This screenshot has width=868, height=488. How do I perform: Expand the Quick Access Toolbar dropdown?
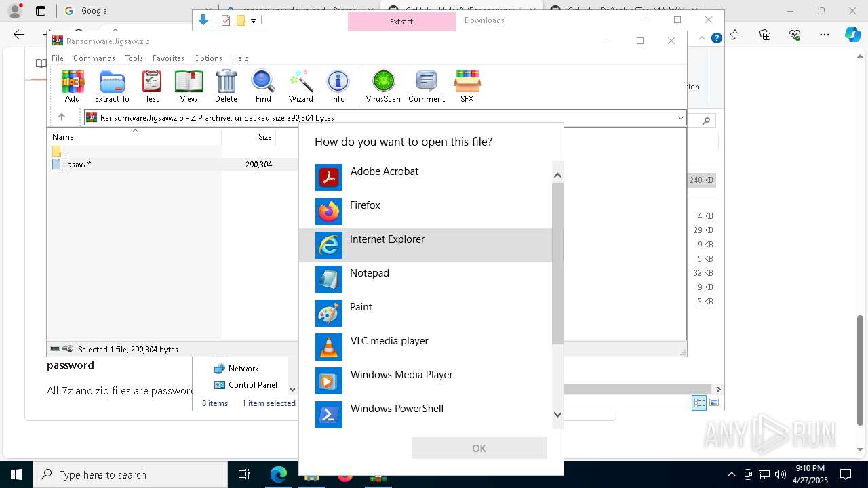[x=253, y=21]
